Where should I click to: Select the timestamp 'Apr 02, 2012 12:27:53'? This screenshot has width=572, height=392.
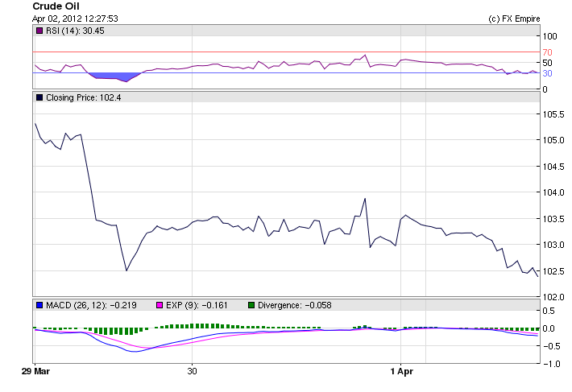[75, 19]
